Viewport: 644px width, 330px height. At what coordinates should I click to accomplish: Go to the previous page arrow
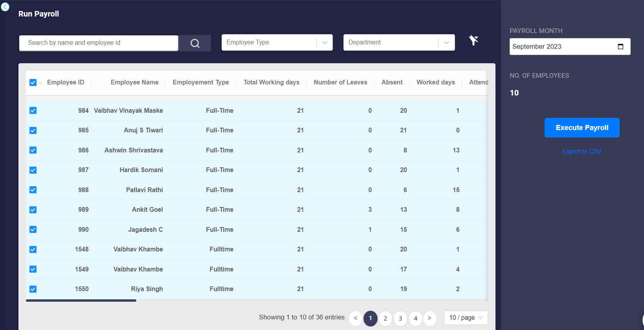click(x=356, y=318)
